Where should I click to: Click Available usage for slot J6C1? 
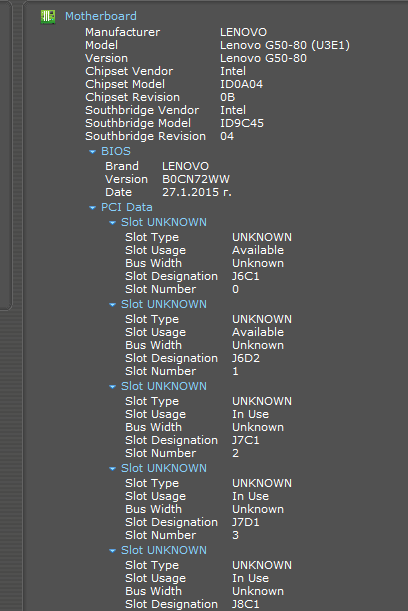(x=258, y=250)
